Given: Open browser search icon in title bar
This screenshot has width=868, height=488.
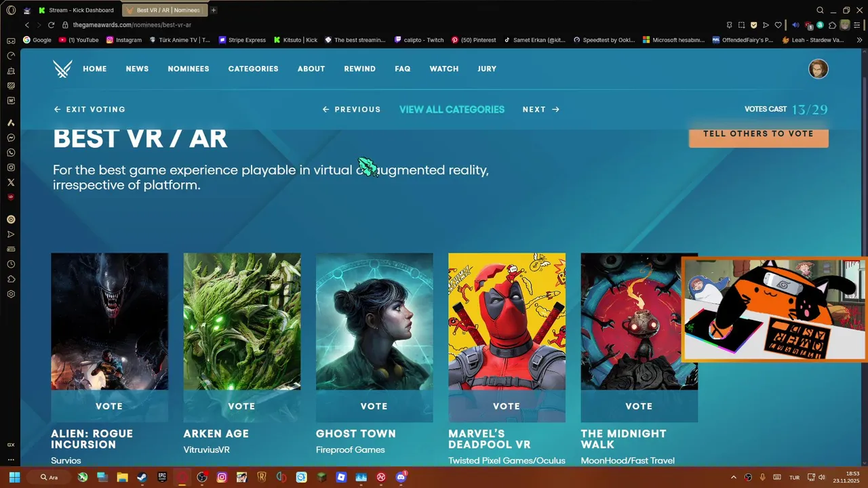Looking at the screenshot, I should click(820, 10).
